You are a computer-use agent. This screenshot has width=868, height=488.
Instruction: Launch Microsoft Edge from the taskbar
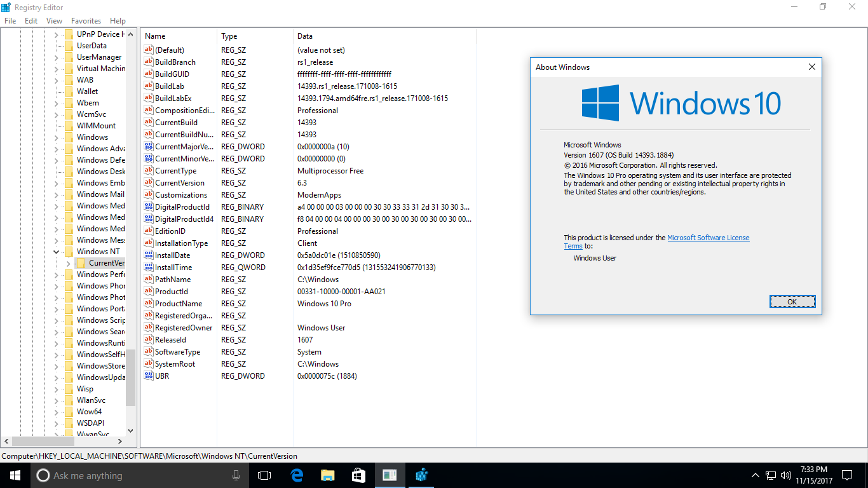pos(296,475)
